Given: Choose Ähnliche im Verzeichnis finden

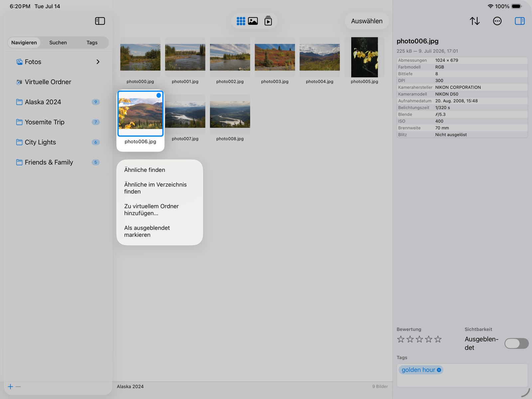Looking at the screenshot, I should coord(160,188).
